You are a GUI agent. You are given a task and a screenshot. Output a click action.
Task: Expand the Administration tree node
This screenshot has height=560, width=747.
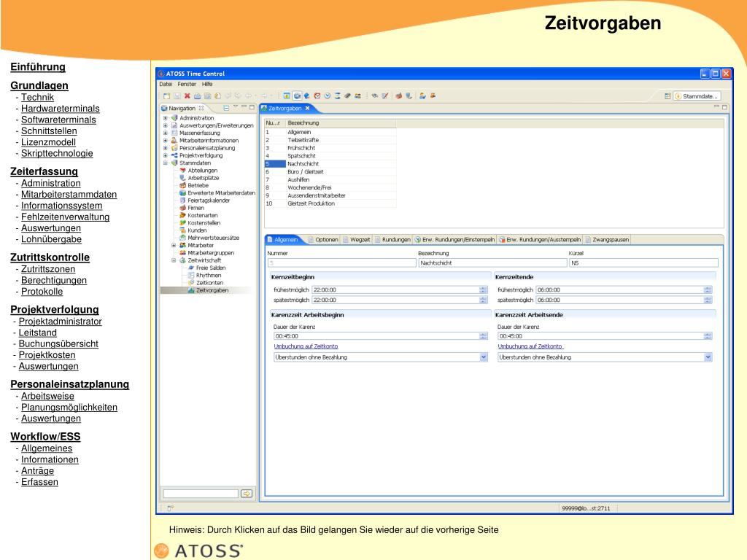click(166, 117)
